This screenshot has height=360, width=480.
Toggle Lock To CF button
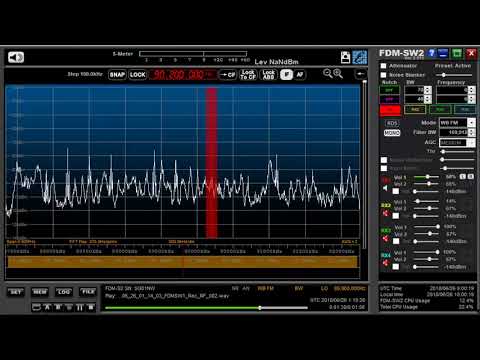coord(248,75)
